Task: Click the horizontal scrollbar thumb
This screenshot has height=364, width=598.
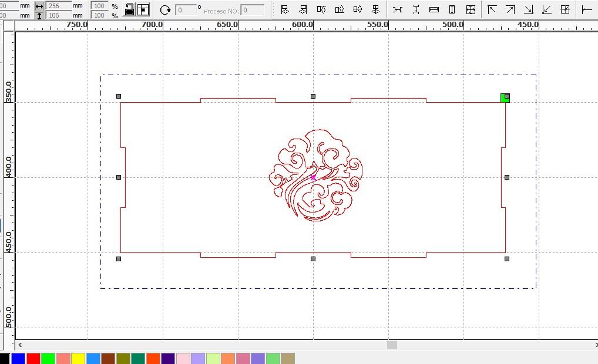Action: tap(392, 345)
